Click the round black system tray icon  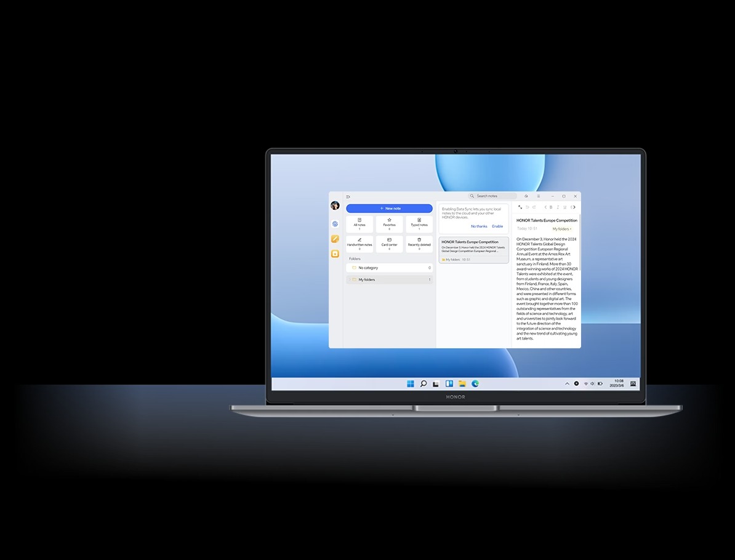point(577,384)
